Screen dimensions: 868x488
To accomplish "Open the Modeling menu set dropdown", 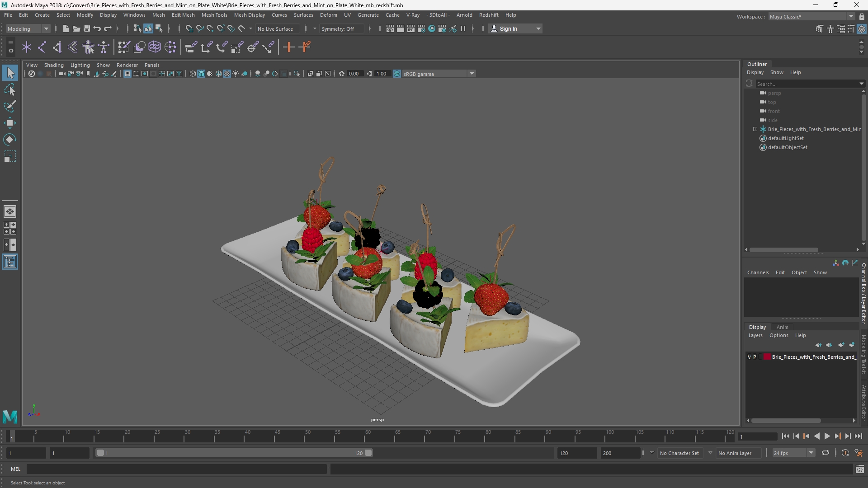I will tap(28, 28).
